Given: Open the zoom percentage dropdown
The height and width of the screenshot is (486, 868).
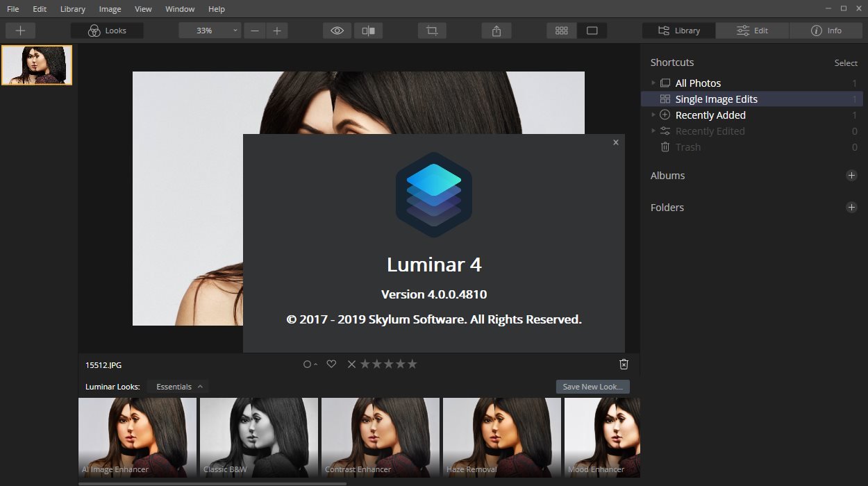Looking at the screenshot, I should click(235, 31).
